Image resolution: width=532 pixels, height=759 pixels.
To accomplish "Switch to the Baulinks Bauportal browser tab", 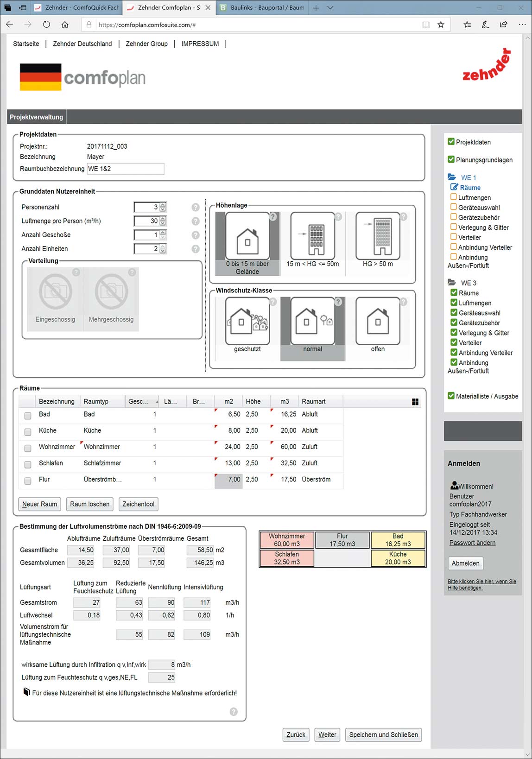I will (262, 8).
